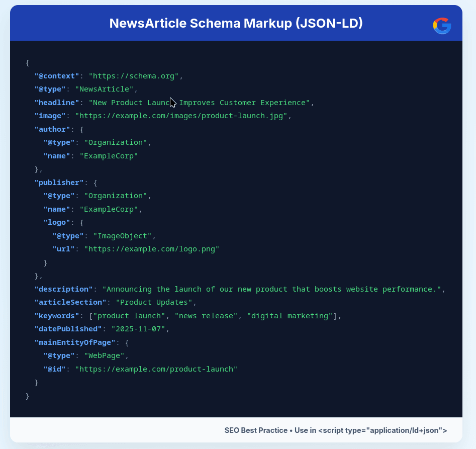The image size is (476, 449).
Task: Select the "publisher" object key
Action: (60, 183)
